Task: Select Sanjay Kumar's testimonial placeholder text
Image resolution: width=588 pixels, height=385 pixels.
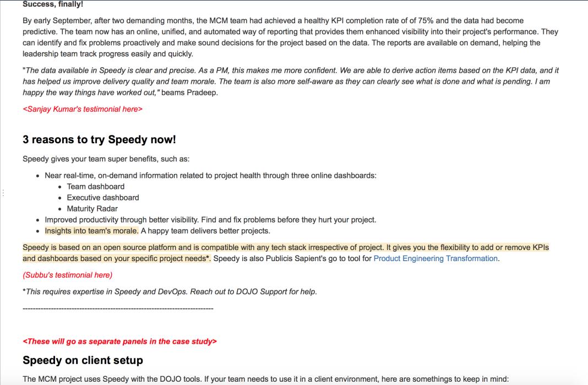Action: pos(83,109)
